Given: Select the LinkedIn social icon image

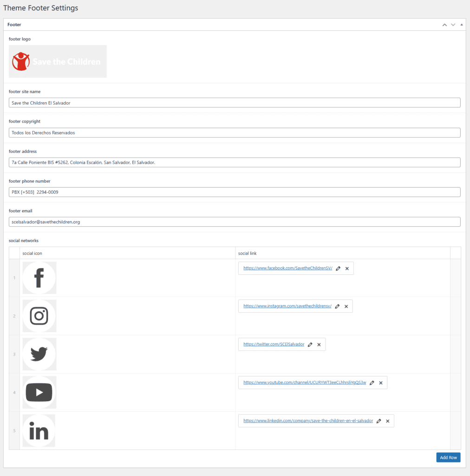Looking at the screenshot, I should (x=39, y=430).
